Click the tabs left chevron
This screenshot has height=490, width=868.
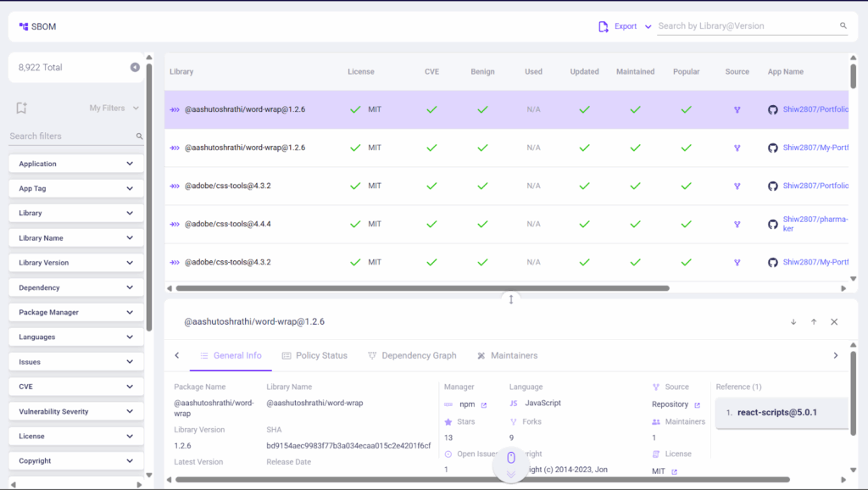pyautogui.click(x=177, y=355)
